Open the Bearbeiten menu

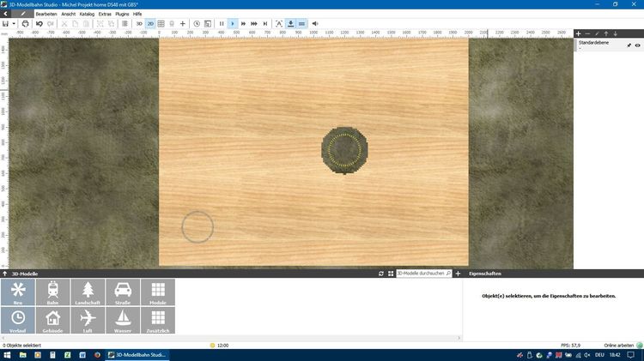coord(46,14)
